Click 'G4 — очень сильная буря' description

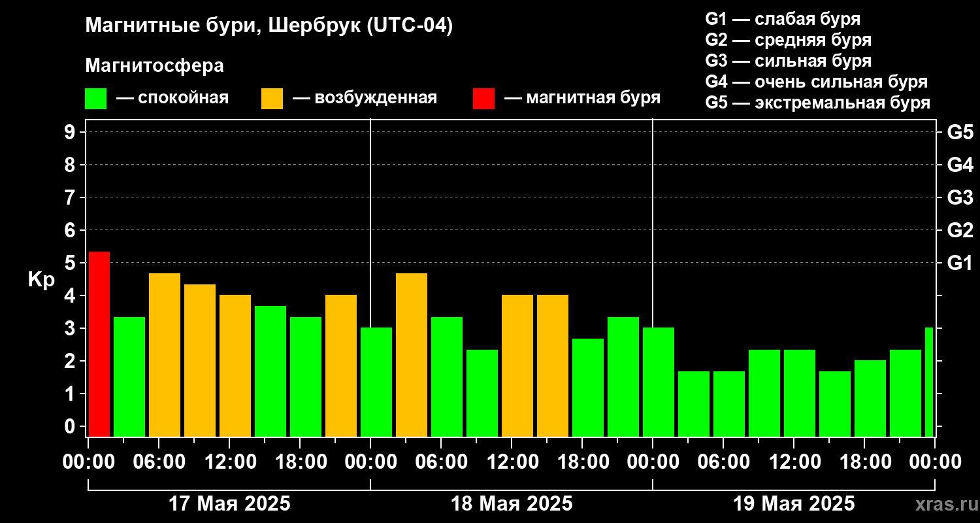click(x=817, y=82)
